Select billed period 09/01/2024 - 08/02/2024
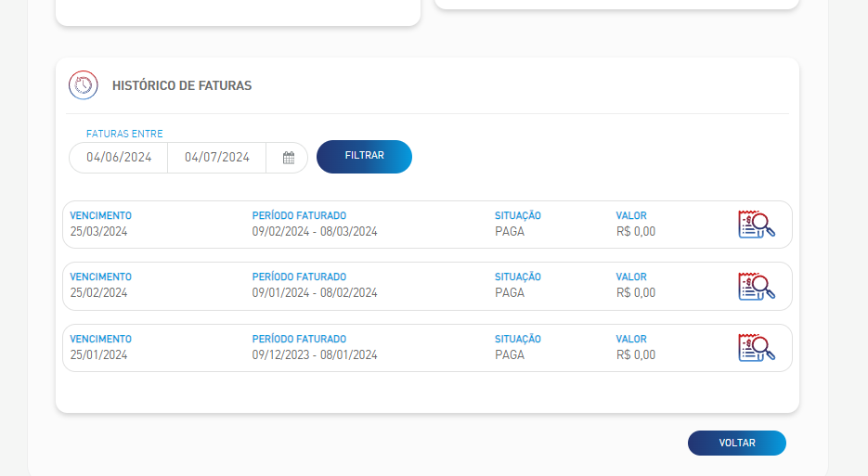 [x=315, y=293]
